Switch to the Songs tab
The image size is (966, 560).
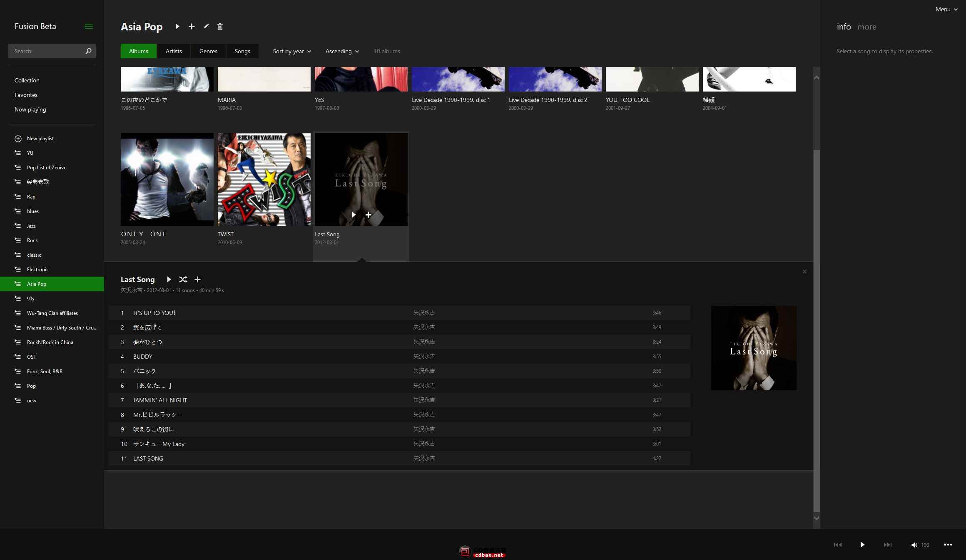pos(242,51)
